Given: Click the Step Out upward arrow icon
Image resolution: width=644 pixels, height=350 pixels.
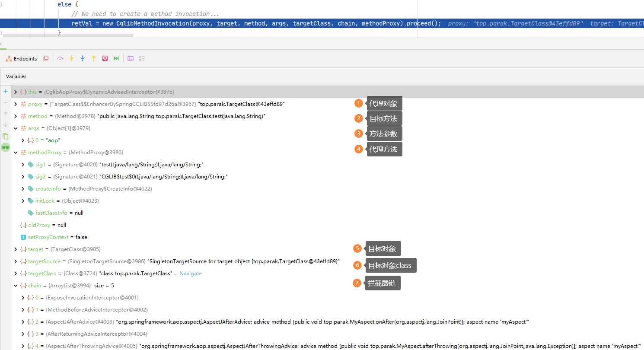Looking at the screenshot, I should click(x=94, y=58).
